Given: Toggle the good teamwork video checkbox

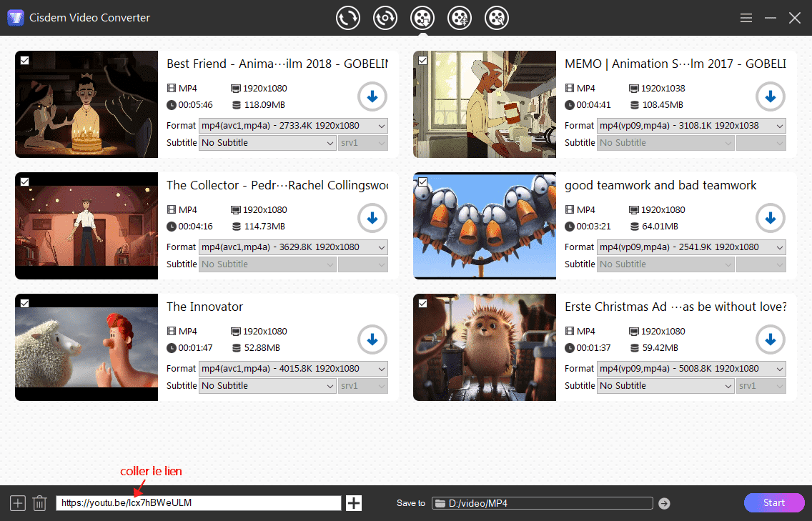Looking at the screenshot, I should coord(422,182).
